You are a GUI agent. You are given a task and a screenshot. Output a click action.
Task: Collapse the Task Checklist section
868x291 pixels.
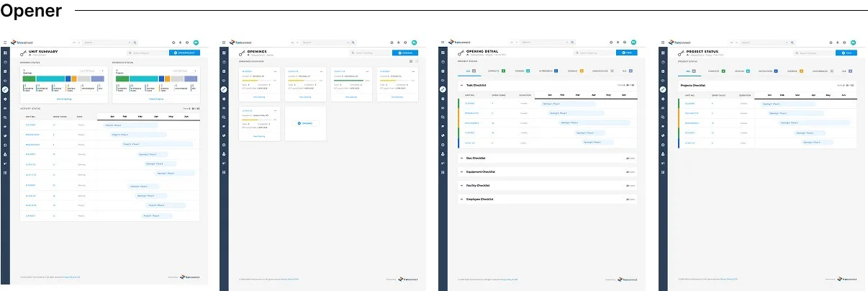(x=461, y=85)
